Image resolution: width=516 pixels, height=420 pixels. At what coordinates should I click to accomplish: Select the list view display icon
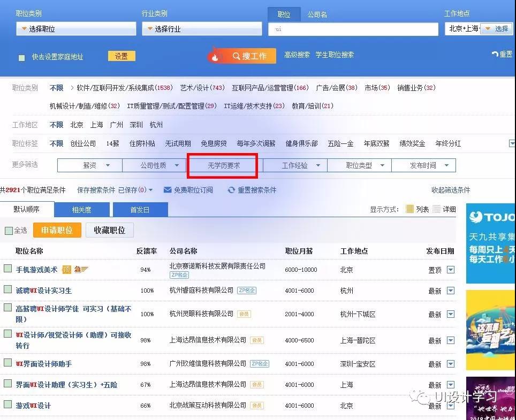409,209
